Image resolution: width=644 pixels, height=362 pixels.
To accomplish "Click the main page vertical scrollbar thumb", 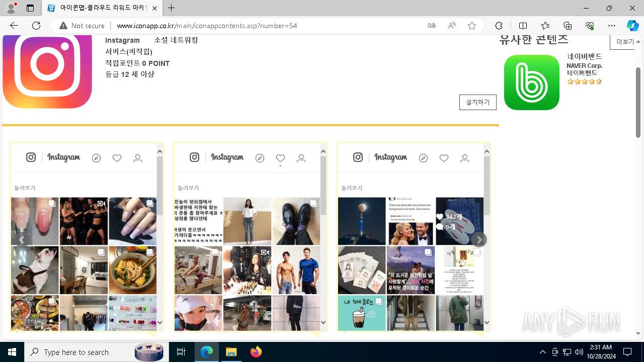I will pyautogui.click(x=638, y=102).
